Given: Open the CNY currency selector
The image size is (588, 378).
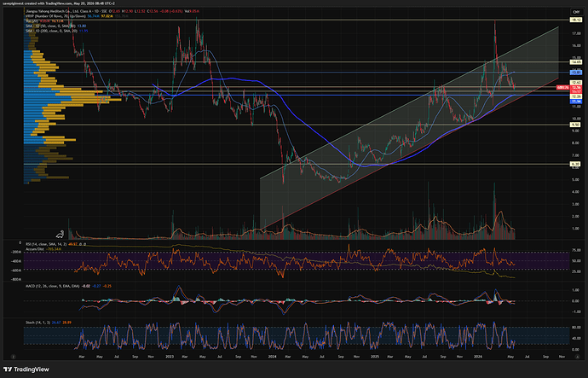Looking at the screenshot, I should [576, 12].
